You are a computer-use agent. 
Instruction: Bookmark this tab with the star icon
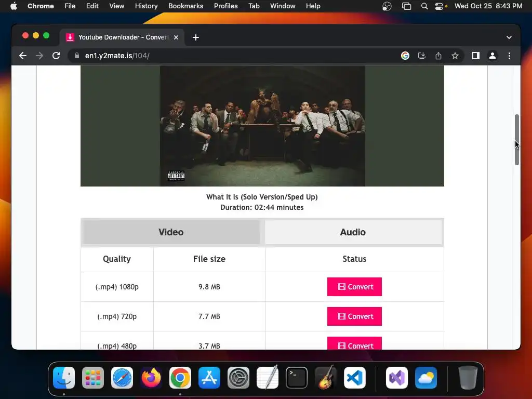coord(455,56)
